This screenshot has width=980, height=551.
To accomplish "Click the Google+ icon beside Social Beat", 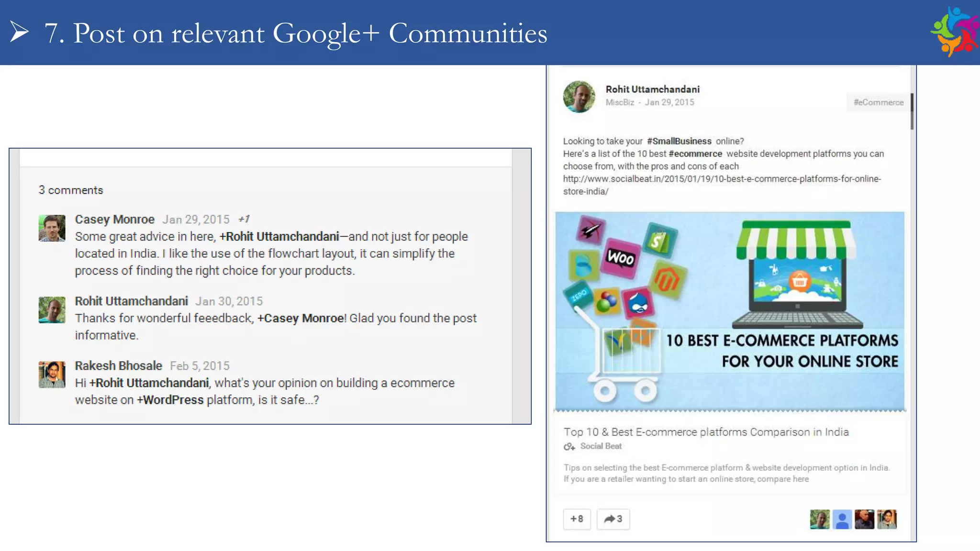I will point(569,447).
